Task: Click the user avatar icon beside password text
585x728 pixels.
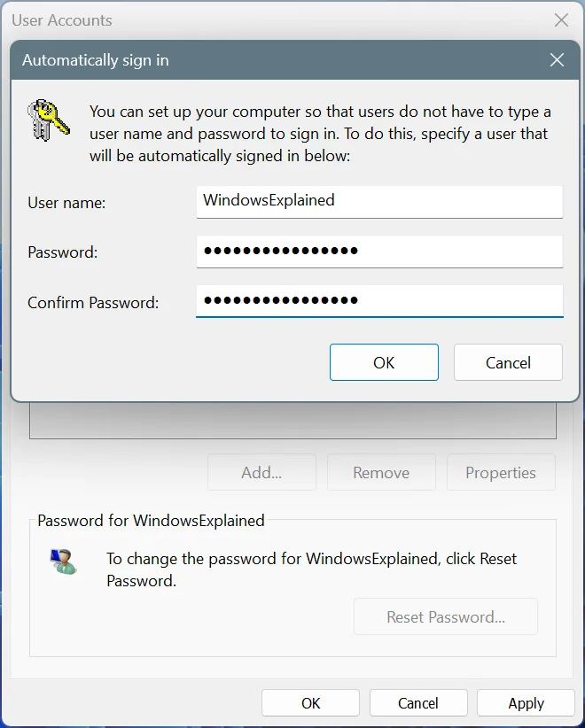Action: point(63,561)
